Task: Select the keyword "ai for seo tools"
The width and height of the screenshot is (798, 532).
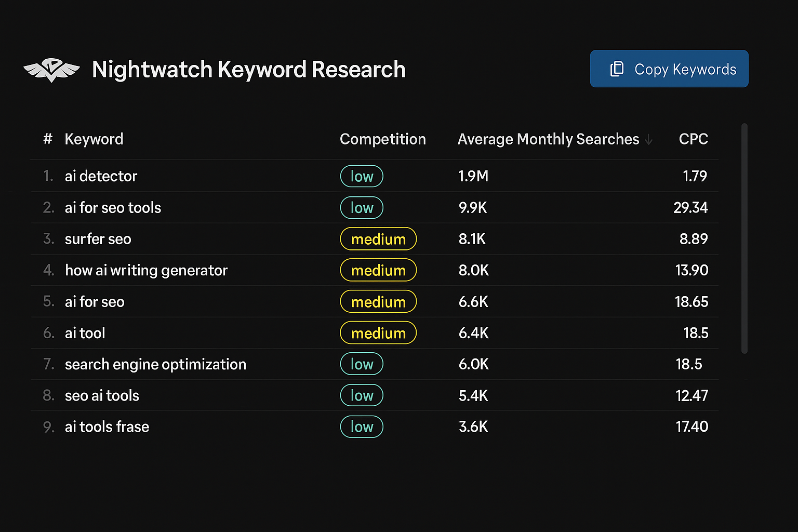Action: click(x=113, y=208)
